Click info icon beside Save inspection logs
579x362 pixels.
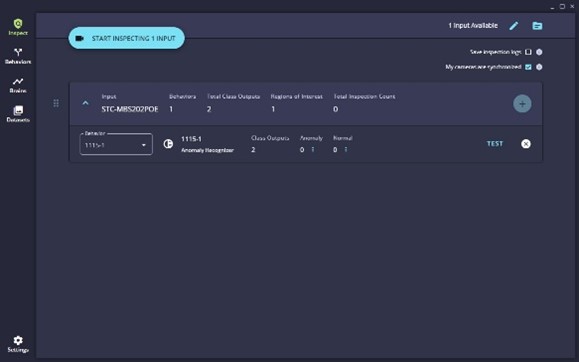tap(539, 52)
